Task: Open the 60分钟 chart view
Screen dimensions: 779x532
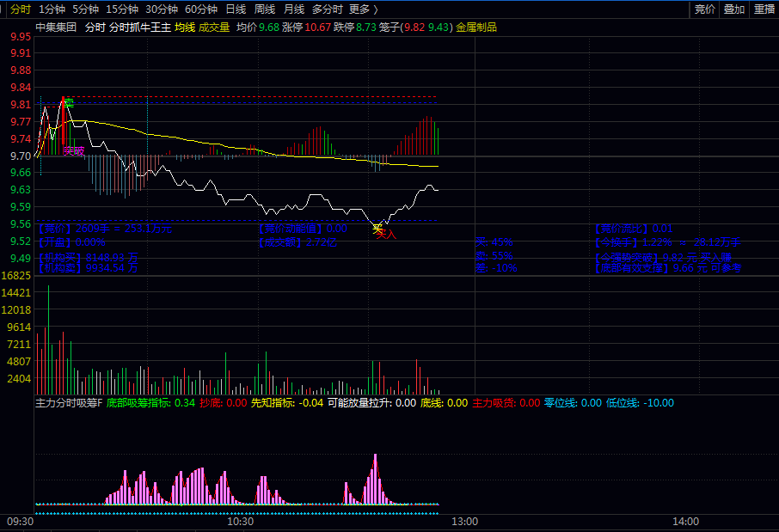Action: tap(201, 9)
